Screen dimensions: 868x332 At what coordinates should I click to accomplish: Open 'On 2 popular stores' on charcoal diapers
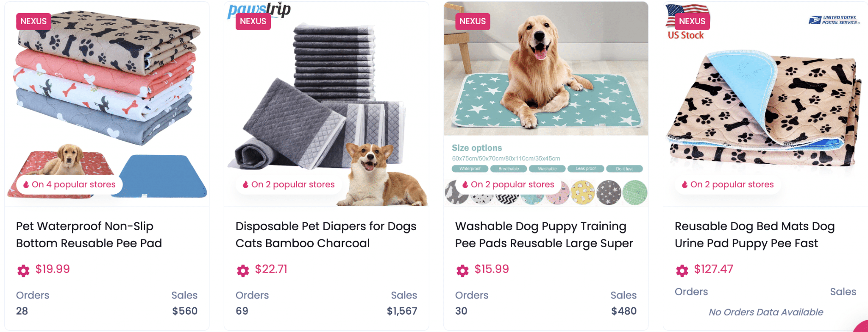coord(289,184)
